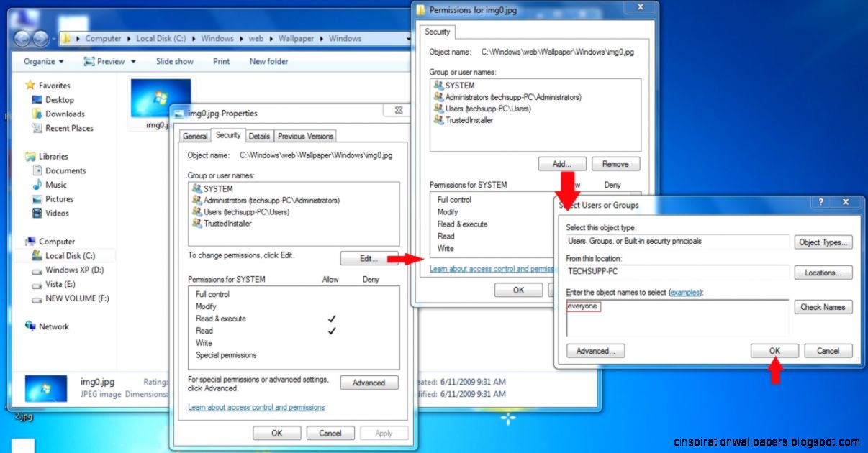Check the Deny box for Write
Image resolution: width=868 pixels, height=453 pixels.
[370, 343]
